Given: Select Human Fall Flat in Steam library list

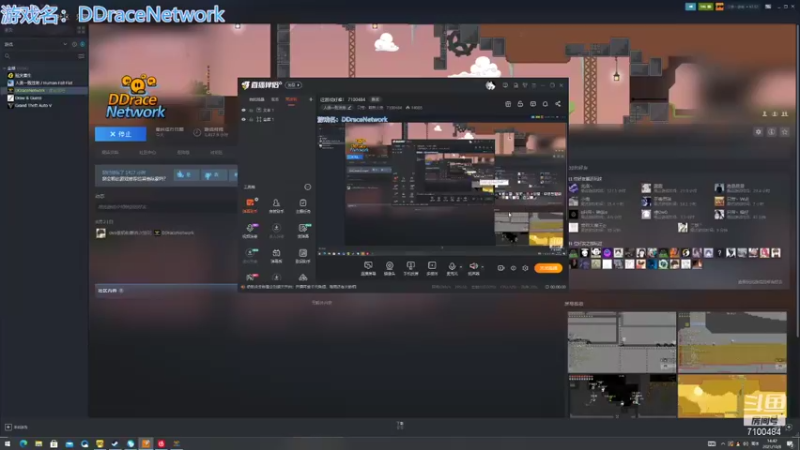Looking at the screenshot, I should pos(44,83).
